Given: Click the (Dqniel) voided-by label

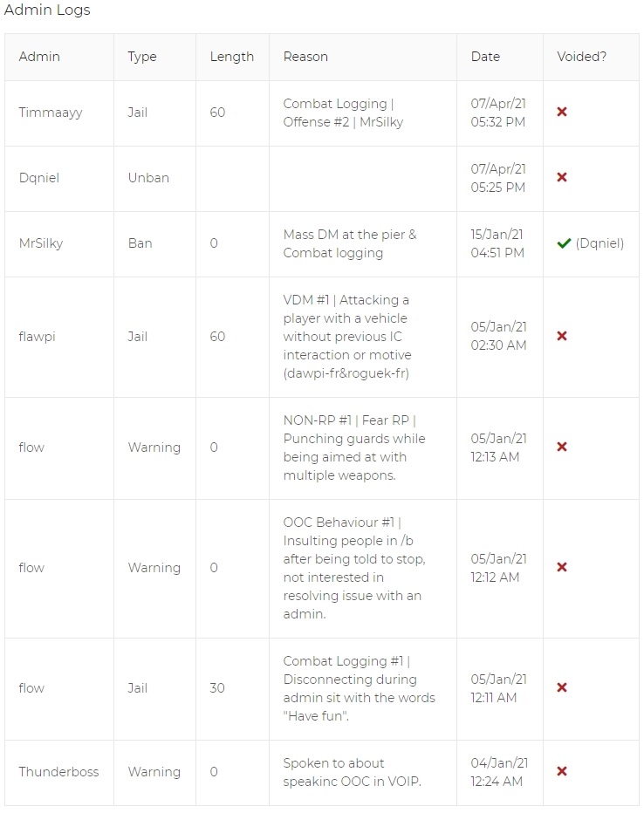Looking at the screenshot, I should click(x=599, y=243).
